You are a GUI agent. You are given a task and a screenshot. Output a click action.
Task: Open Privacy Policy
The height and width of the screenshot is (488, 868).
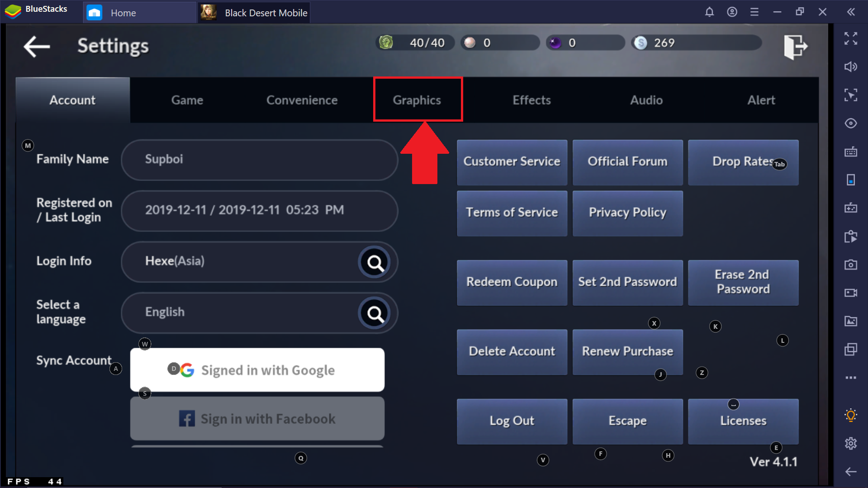coord(628,213)
